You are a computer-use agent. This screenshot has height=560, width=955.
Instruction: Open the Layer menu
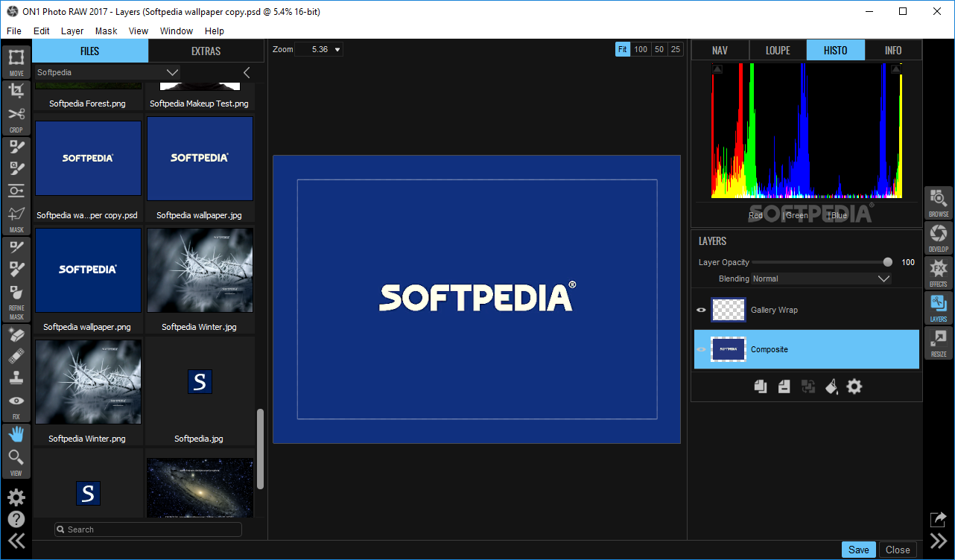click(x=72, y=31)
